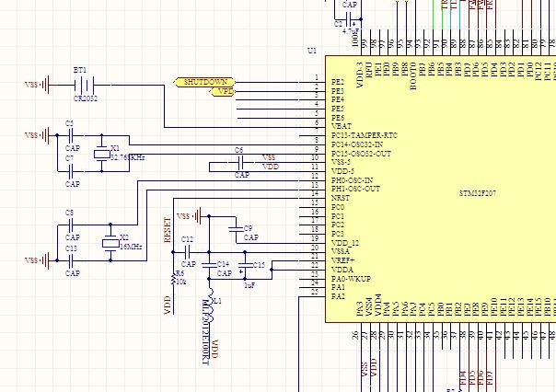Select the 32.768KHz crystal value label
The height and width of the screenshot is (392, 556).
click(128, 157)
